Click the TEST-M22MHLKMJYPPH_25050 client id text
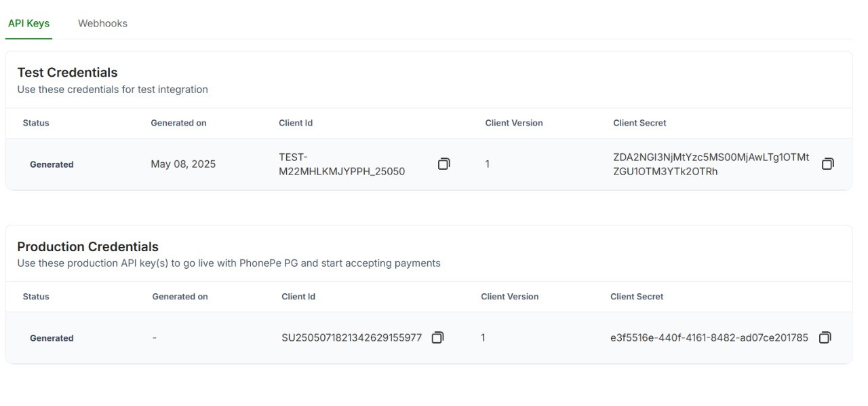The width and height of the screenshot is (868, 406). (x=342, y=164)
